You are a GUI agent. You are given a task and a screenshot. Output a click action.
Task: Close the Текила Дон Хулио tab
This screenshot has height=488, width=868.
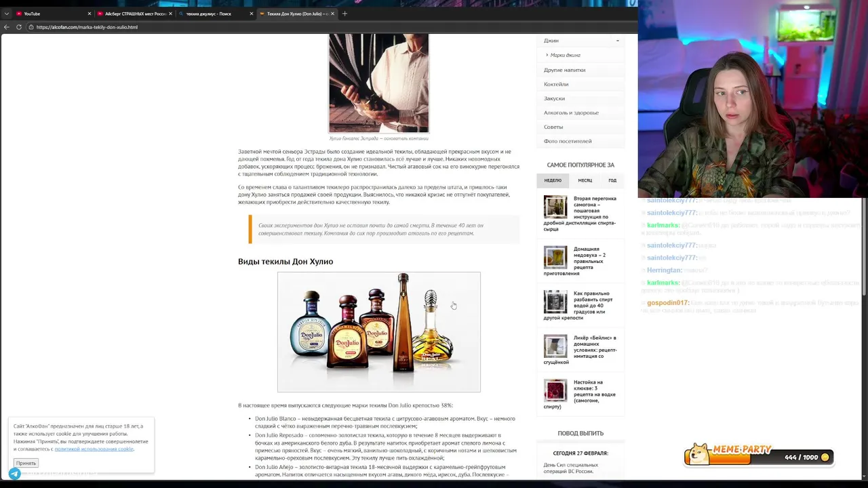(332, 14)
